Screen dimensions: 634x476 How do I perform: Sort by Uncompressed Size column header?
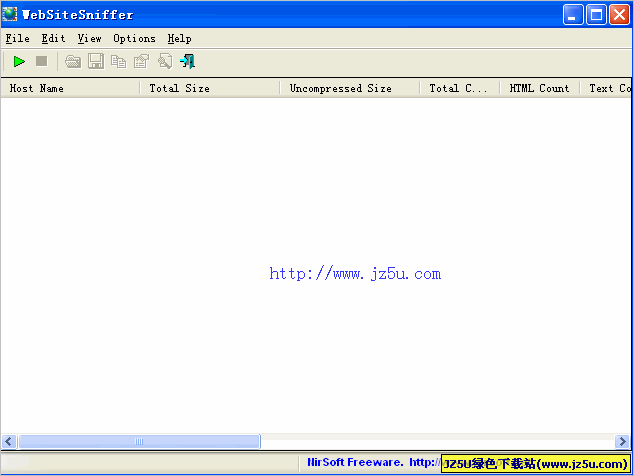click(350, 88)
